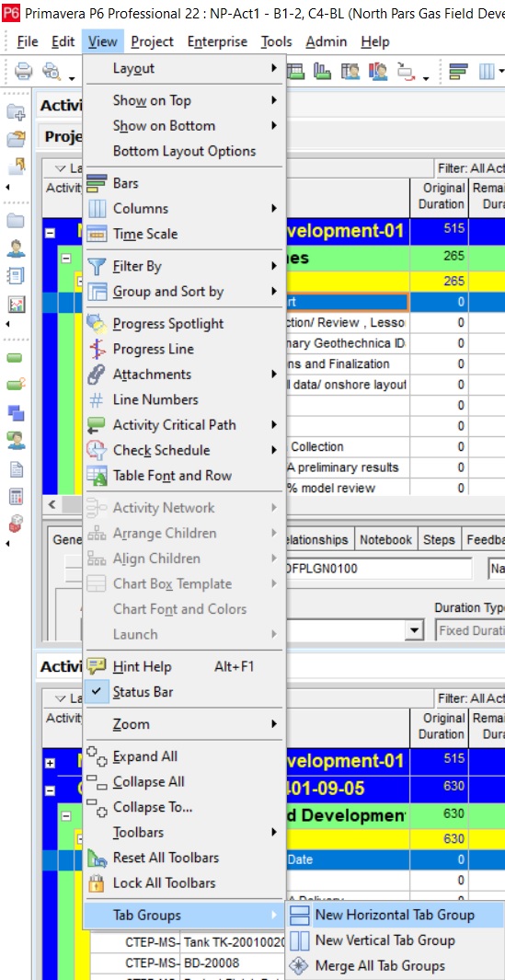Viewport: 505px width, 980px height.
Task: Open the Enterprise menu
Action: (217, 42)
